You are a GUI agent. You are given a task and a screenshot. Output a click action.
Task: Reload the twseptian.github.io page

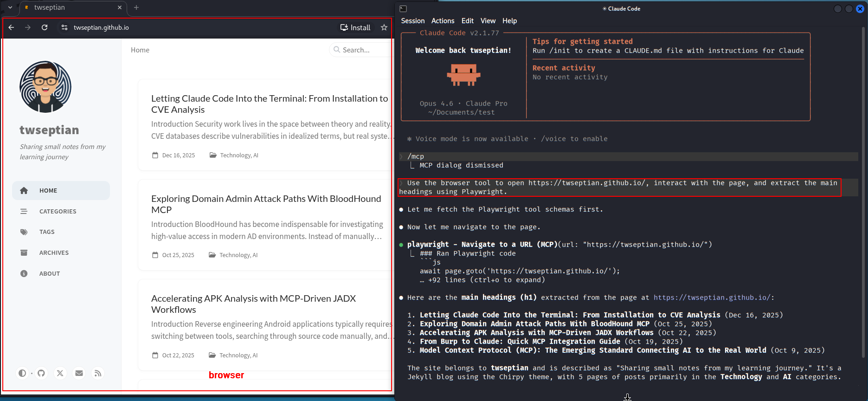pyautogui.click(x=45, y=27)
